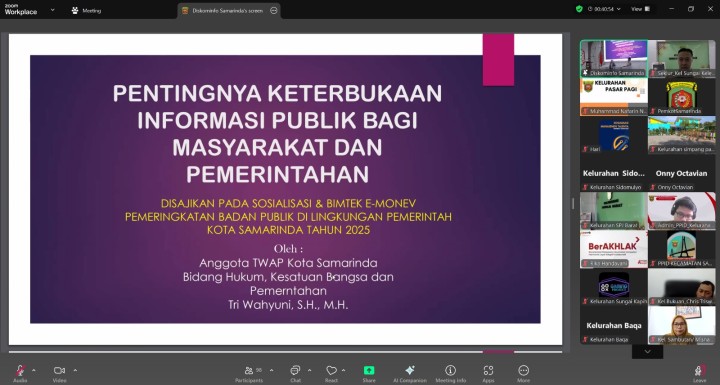The width and height of the screenshot is (720, 385).
Task: Expand reactions options arrow next to React
Action: pos(343,370)
